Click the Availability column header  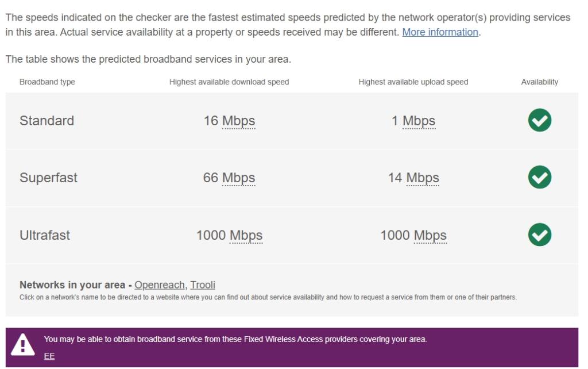tap(539, 82)
